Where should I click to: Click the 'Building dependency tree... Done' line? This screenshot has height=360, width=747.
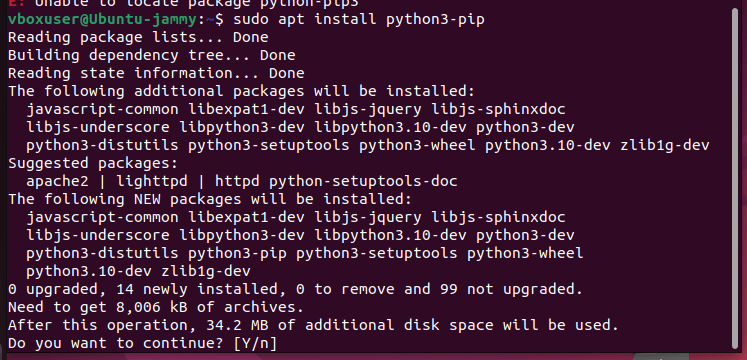coord(151,55)
